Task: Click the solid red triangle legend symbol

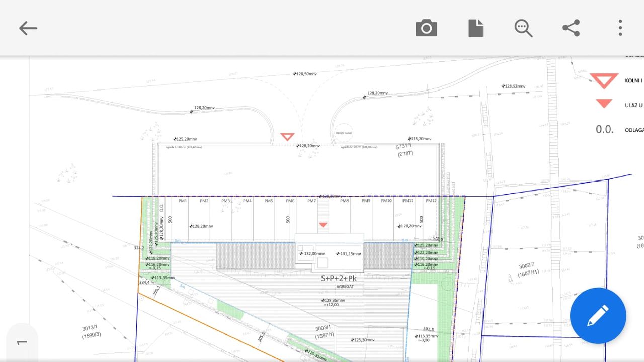Action: [604, 103]
